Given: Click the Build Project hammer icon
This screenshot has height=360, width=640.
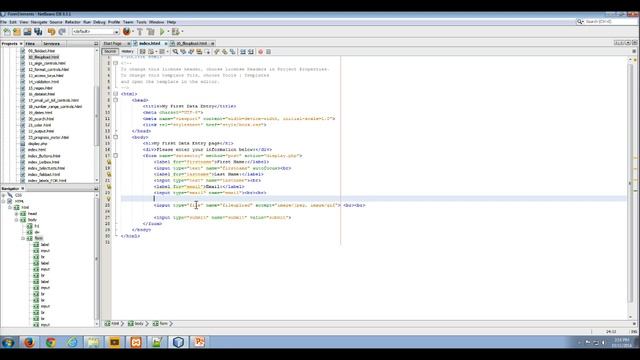Looking at the screenshot, I should (x=140, y=32).
